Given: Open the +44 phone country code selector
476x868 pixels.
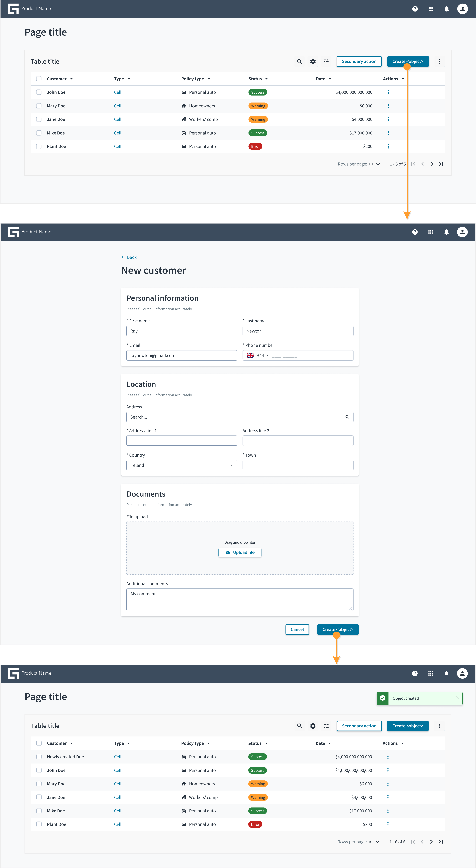Looking at the screenshot, I should (x=258, y=355).
